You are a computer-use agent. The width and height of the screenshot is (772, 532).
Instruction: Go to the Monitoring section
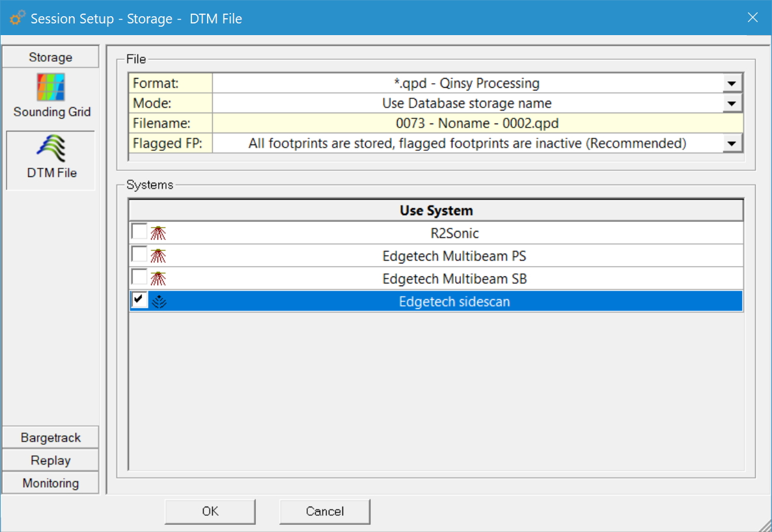pyautogui.click(x=51, y=483)
